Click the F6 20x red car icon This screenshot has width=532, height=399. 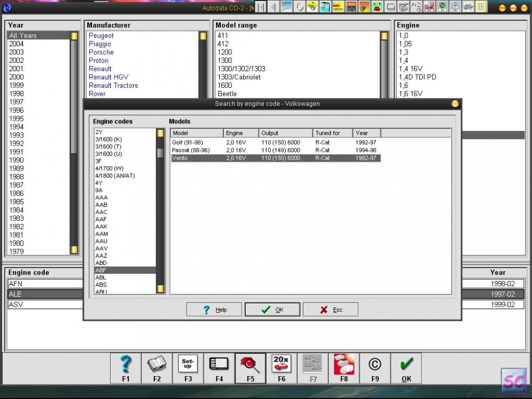point(281,368)
